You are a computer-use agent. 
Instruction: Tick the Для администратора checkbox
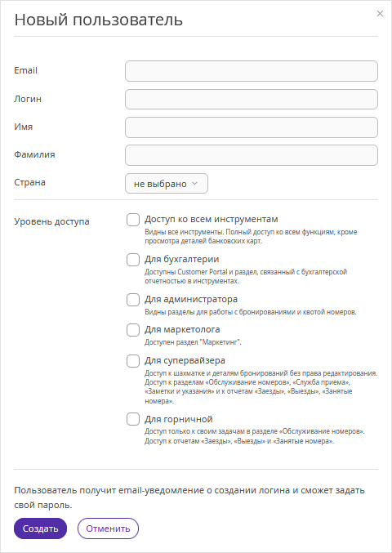(x=133, y=300)
